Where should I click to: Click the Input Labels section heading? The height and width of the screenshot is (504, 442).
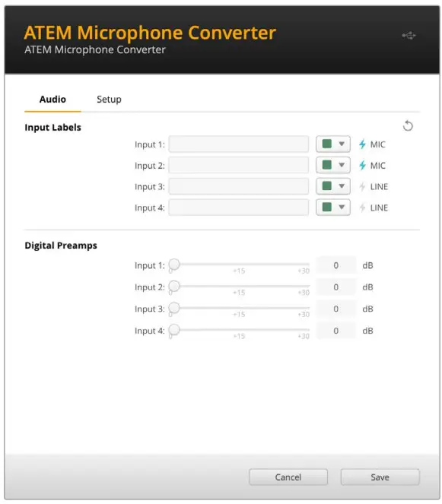tap(52, 127)
